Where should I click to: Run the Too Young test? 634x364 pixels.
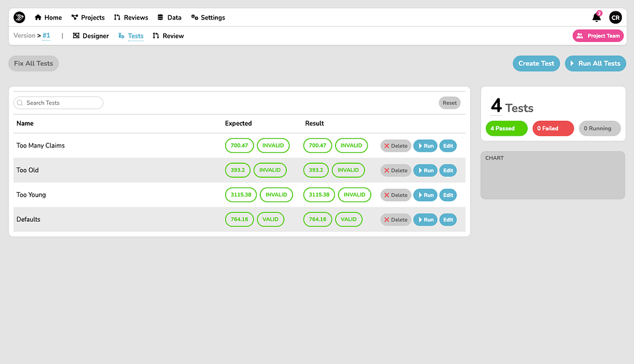425,195
